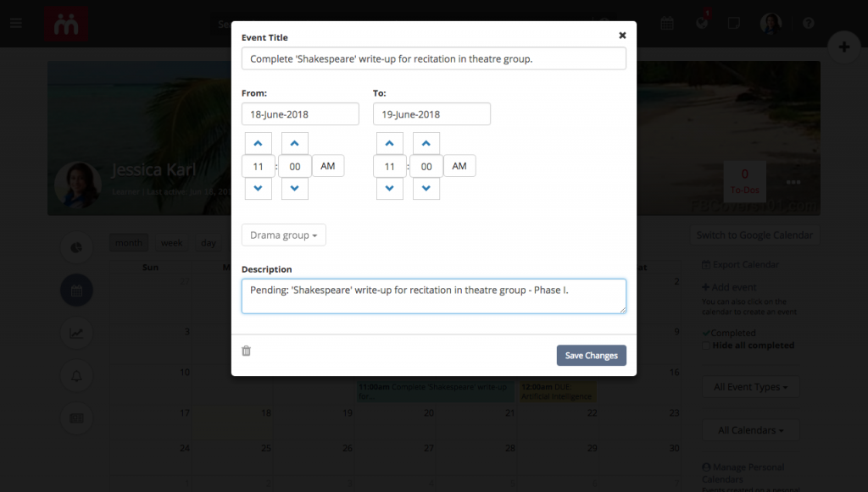868x492 pixels.
Task: Click the Save Changes button
Action: click(591, 356)
